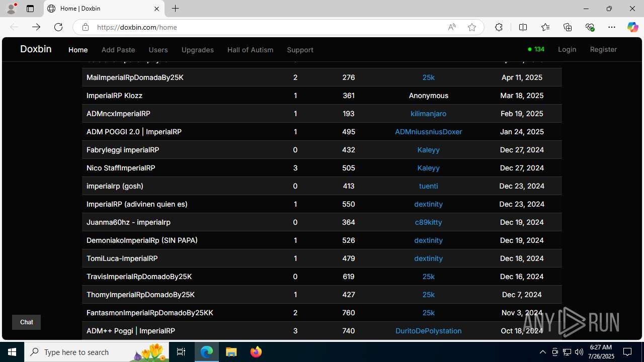Open Settings and more ellipsis menu
This screenshot has width=644, height=362.
[x=612, y=27]
